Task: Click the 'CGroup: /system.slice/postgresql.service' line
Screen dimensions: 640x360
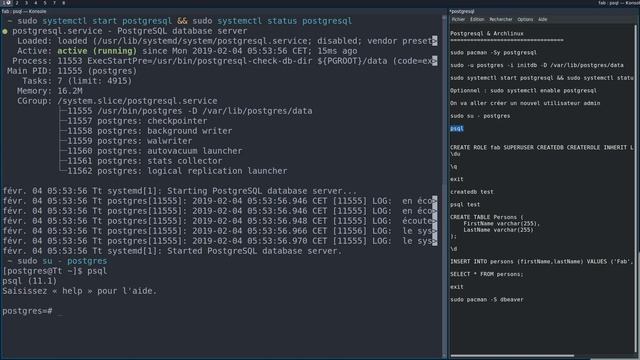Action: tap(117, 101)
